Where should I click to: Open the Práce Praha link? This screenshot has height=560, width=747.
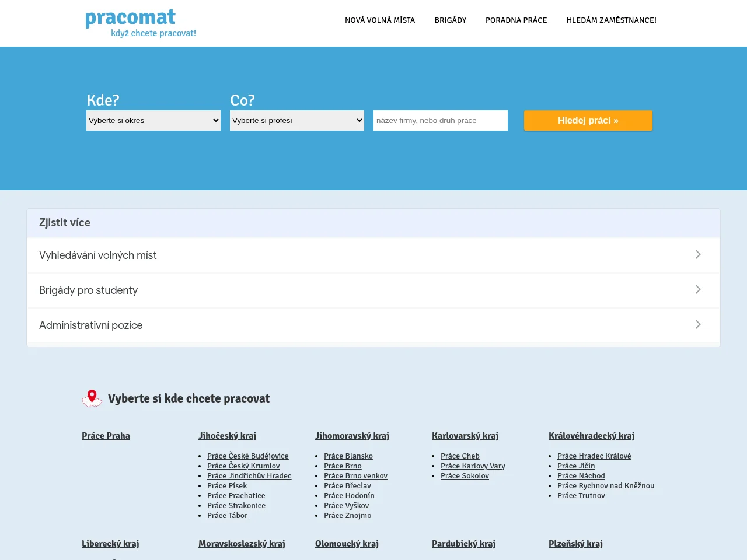106,436
